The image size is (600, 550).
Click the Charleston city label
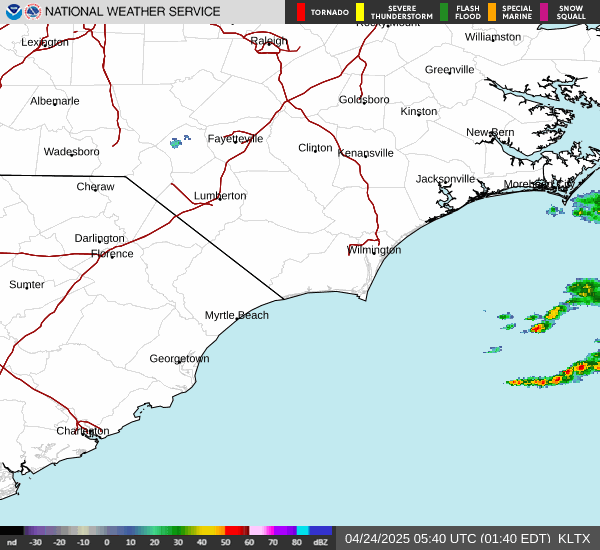83,431
